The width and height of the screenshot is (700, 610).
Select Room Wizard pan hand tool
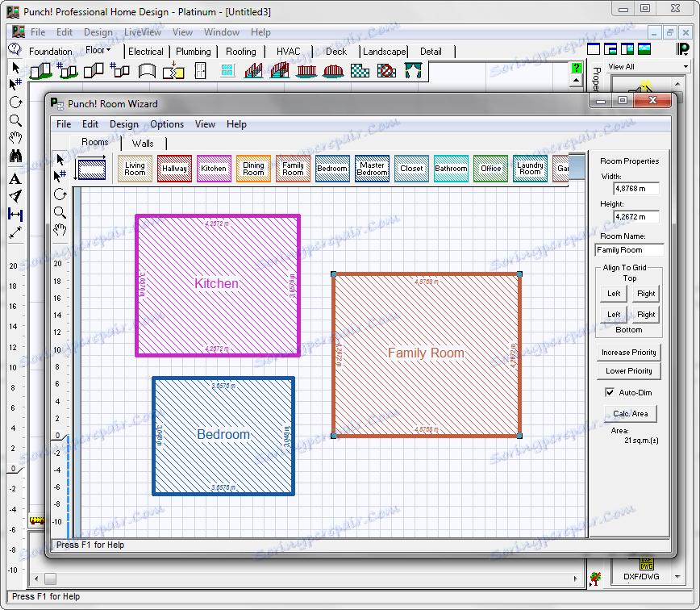(x=60, y=230)
